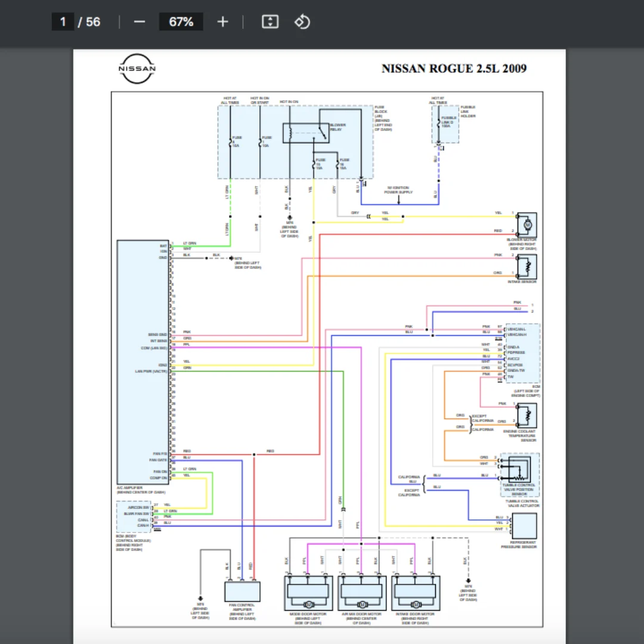Screen dimensions: 644x644
Task: Zoom out with the minus button
Action: click(139, 22)
